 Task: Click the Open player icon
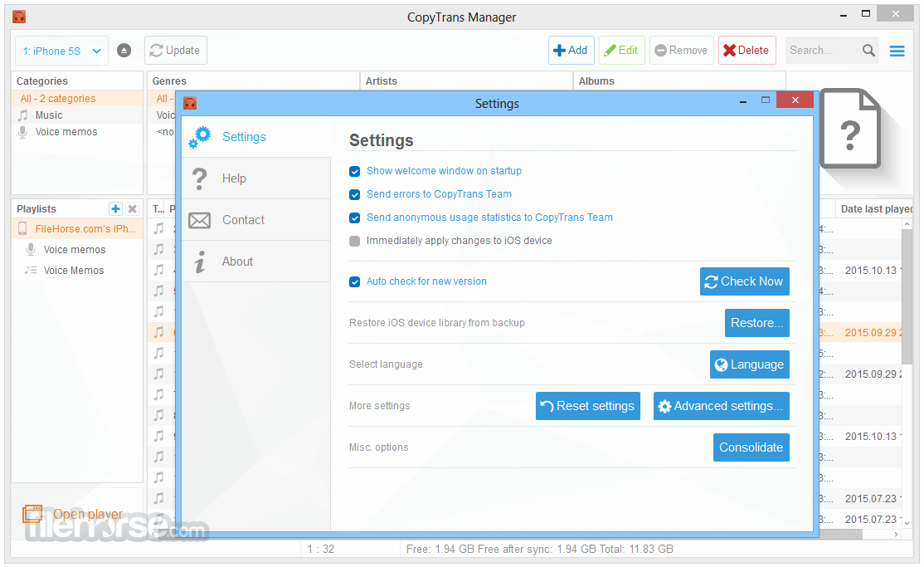pos(32,514)
